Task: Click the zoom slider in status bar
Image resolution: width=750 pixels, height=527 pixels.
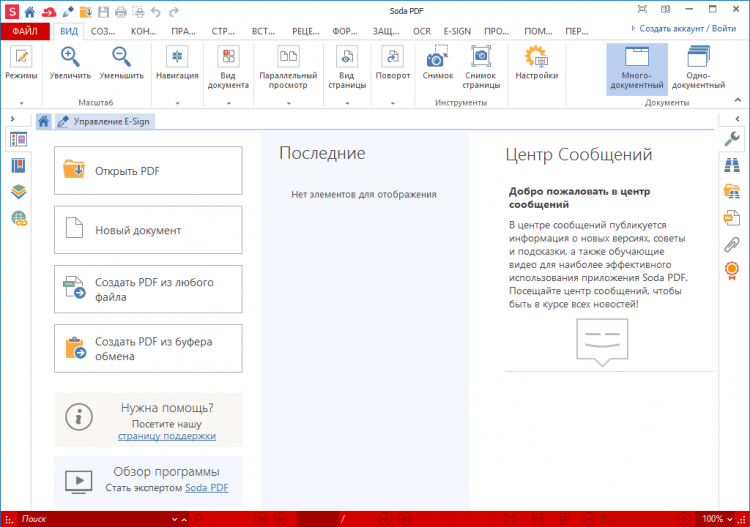Action: [x=636, y=519]
